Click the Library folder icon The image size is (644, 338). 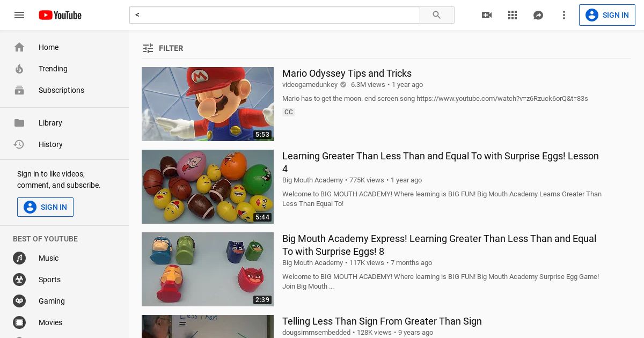pyautogui.click(x=19, y=123)
